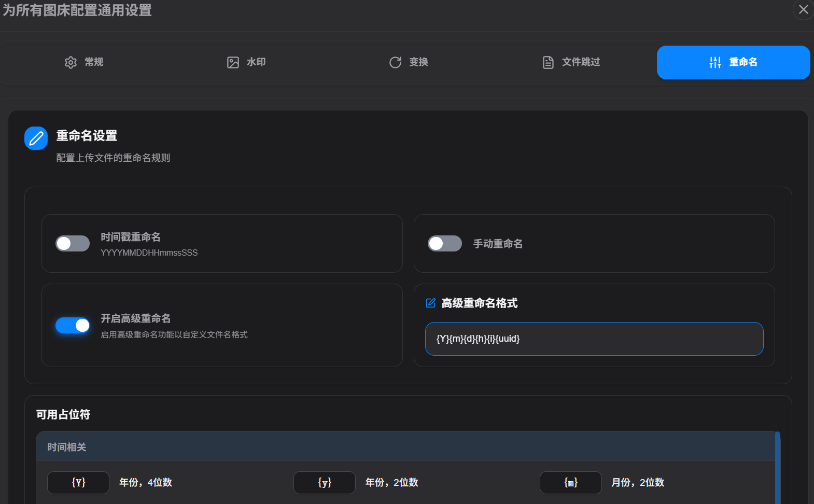
Task: Click the 时间相关 section header
Action: (x=405, y=446)
